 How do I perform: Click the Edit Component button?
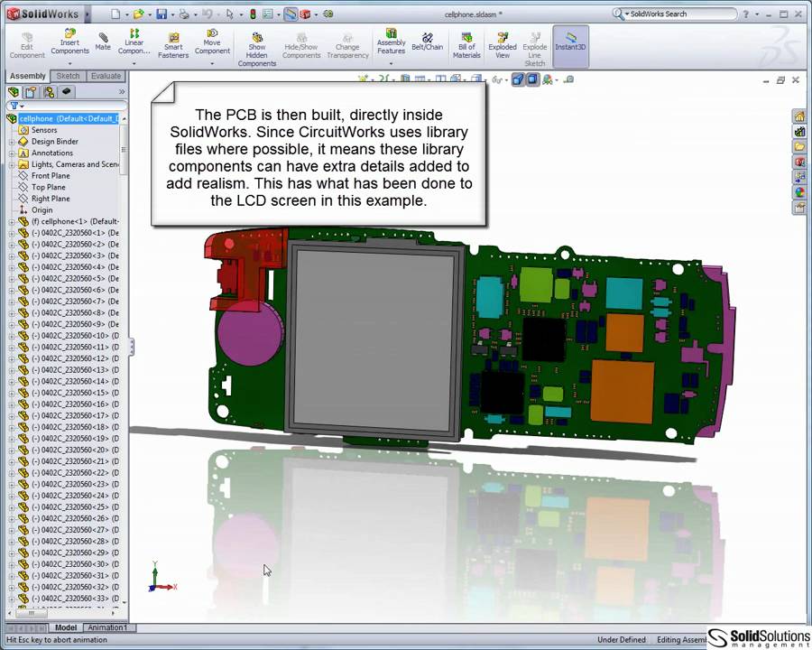(27, 45)
